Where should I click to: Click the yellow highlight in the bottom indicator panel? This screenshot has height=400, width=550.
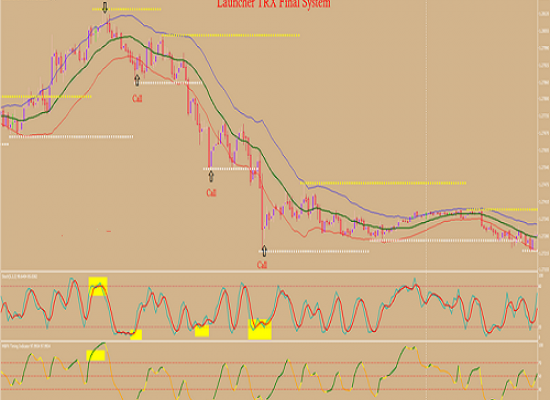pyautogui.click(x=96, y=355)
